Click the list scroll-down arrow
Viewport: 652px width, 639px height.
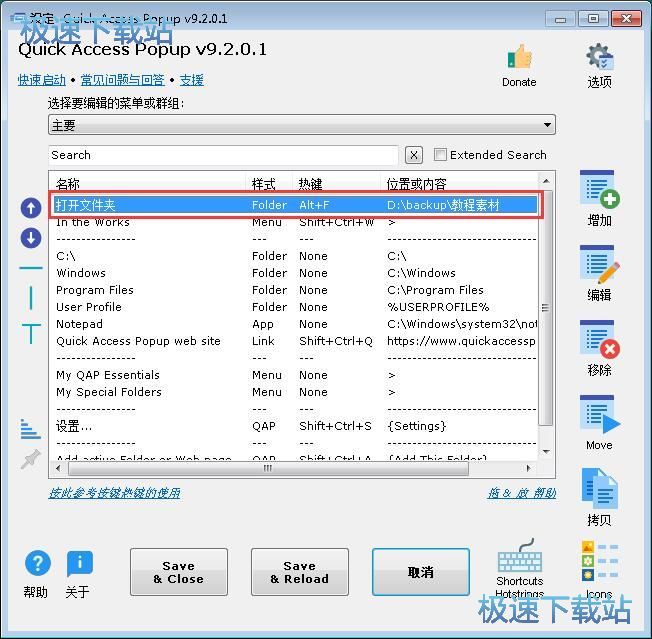(546, 452)
